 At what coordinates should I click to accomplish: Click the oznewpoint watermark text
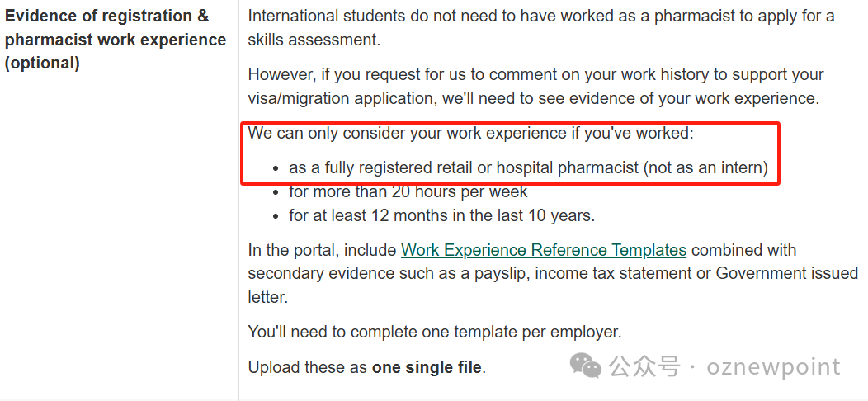[773, 366]
